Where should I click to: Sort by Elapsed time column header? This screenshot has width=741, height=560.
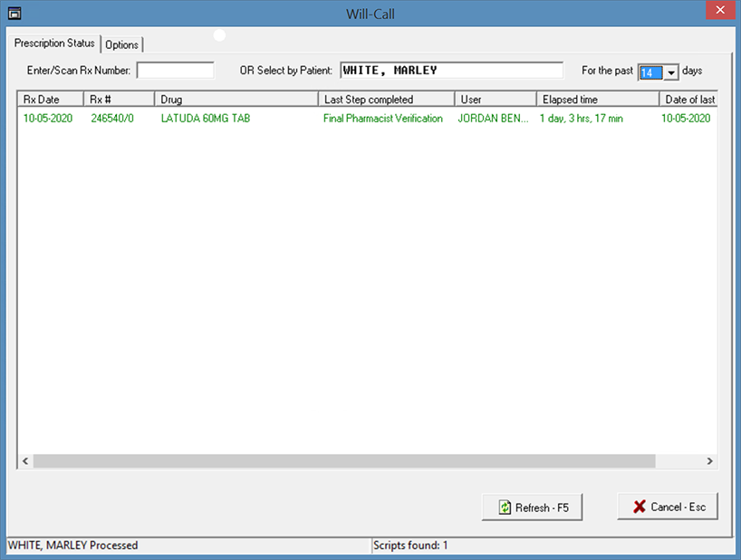click(x=597, y=100)
